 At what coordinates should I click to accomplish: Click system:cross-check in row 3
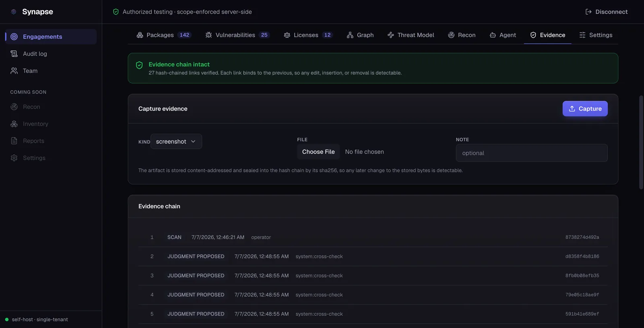(319, 276)
